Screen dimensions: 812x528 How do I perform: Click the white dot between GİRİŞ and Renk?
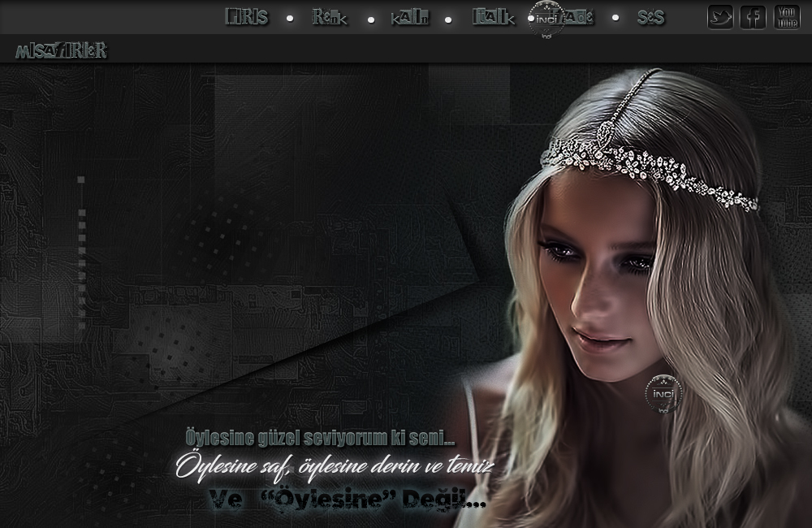point(290,18)
